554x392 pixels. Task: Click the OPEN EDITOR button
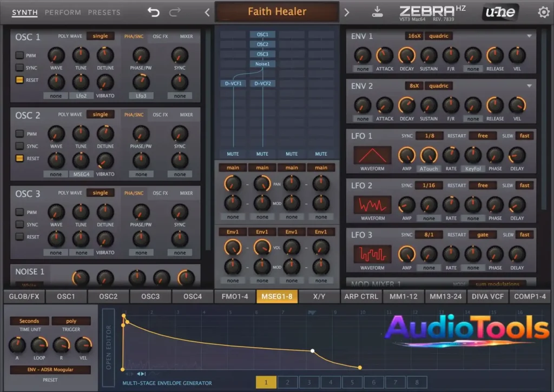108,348
